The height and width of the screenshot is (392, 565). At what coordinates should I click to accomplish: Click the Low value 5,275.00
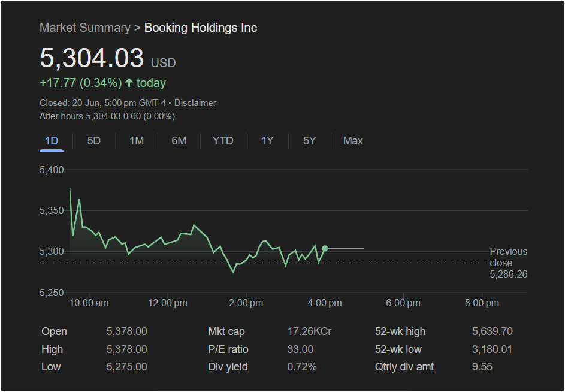click(126, 367)
